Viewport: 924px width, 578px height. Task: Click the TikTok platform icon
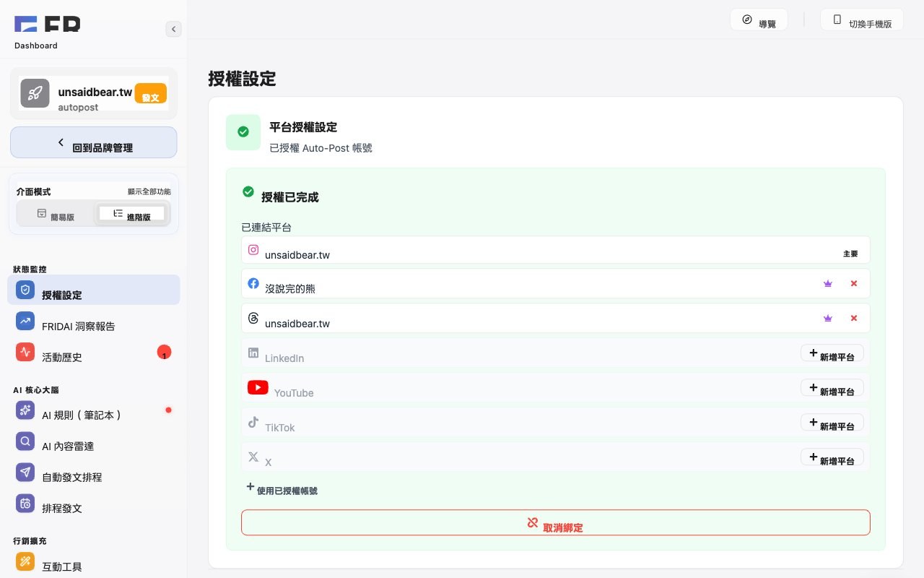point(253,422)
